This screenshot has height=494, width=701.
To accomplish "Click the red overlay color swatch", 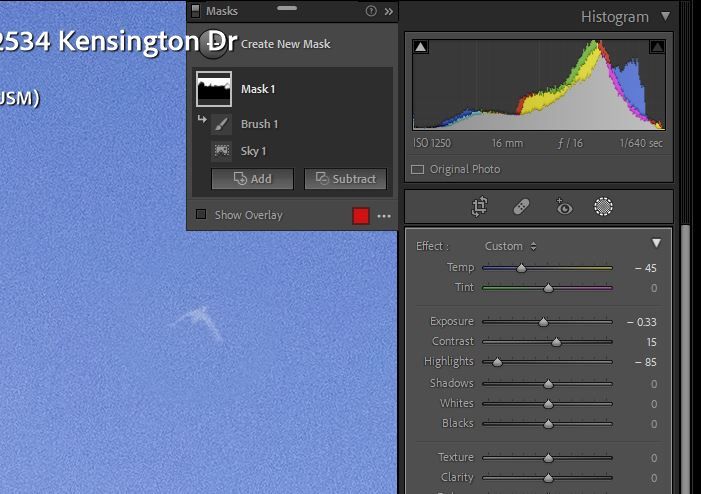I will [x=361, y=216].
